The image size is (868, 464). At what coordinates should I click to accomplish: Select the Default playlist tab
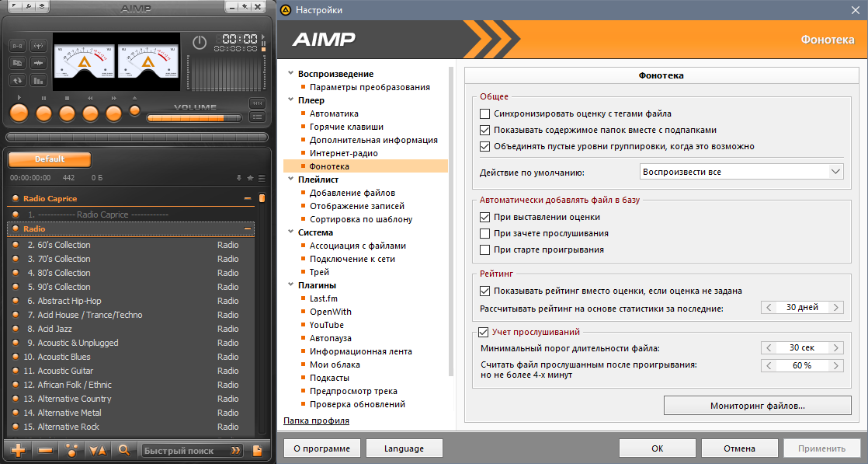50,159
